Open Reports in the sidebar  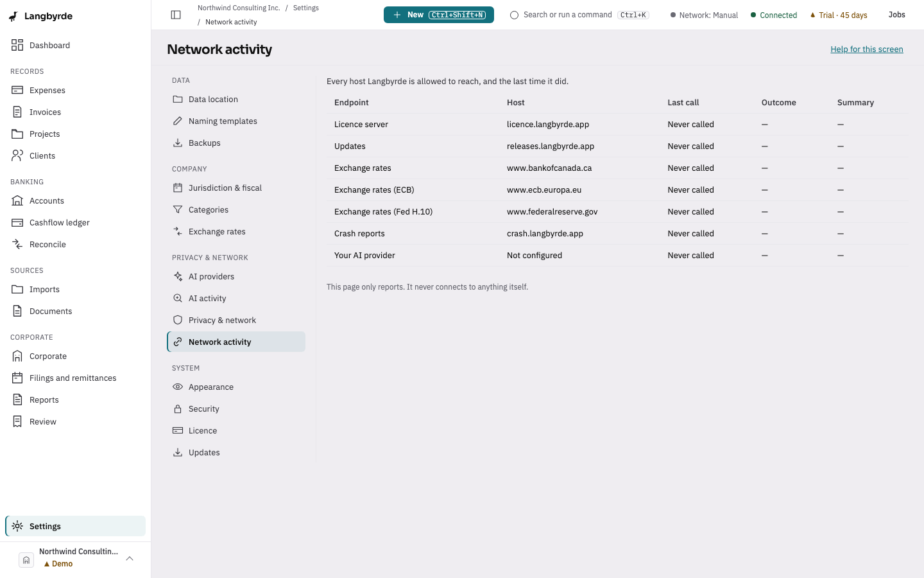click(x=76, y=399)
